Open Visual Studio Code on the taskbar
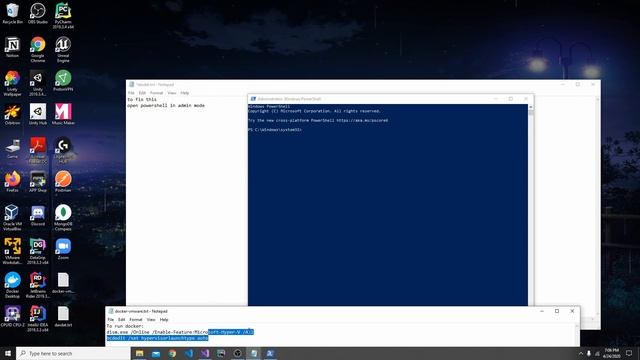Screen dimensions: 640x360 (x=189, y=353)
